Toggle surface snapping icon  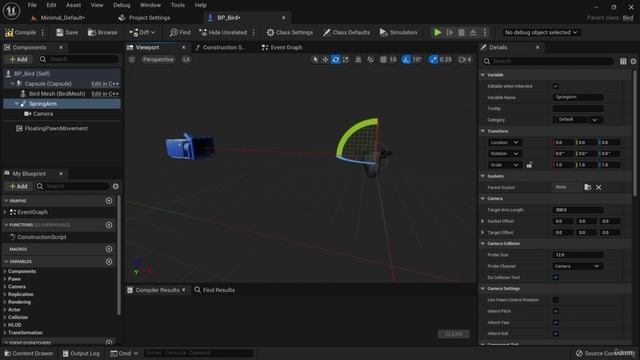coord(358,60)
